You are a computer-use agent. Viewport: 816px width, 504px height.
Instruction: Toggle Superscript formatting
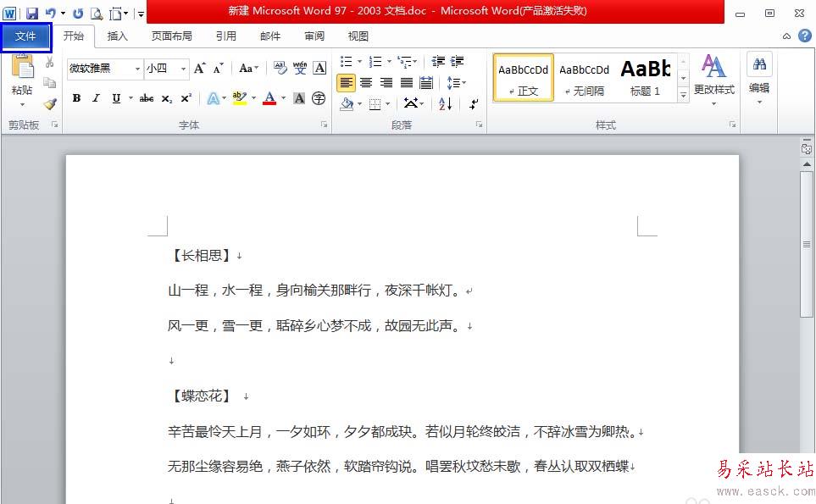[x=186, y=98]
